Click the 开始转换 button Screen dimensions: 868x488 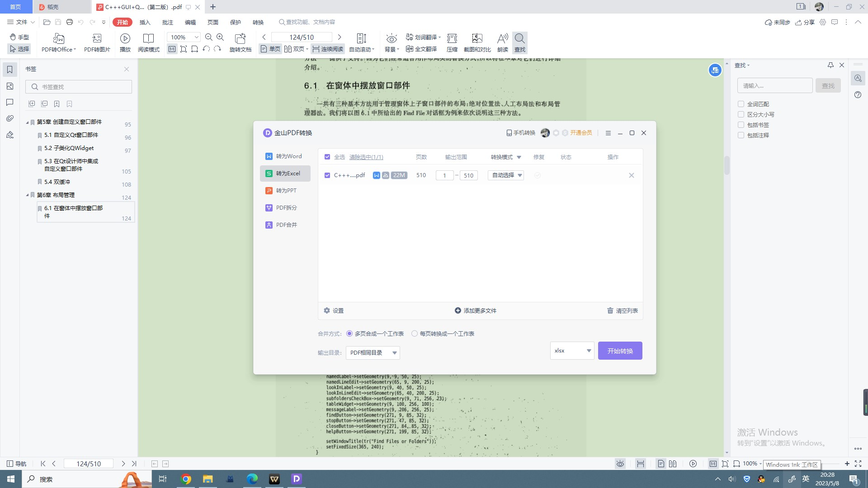[620, 351]
